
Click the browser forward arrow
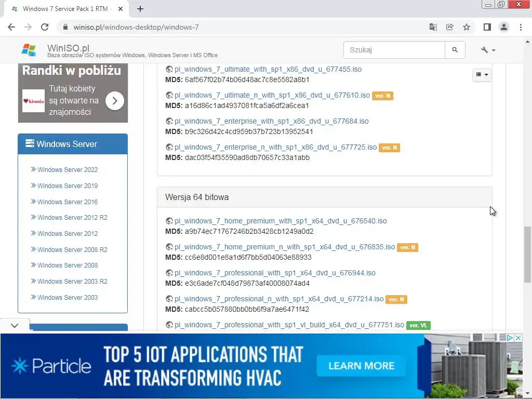28,27
